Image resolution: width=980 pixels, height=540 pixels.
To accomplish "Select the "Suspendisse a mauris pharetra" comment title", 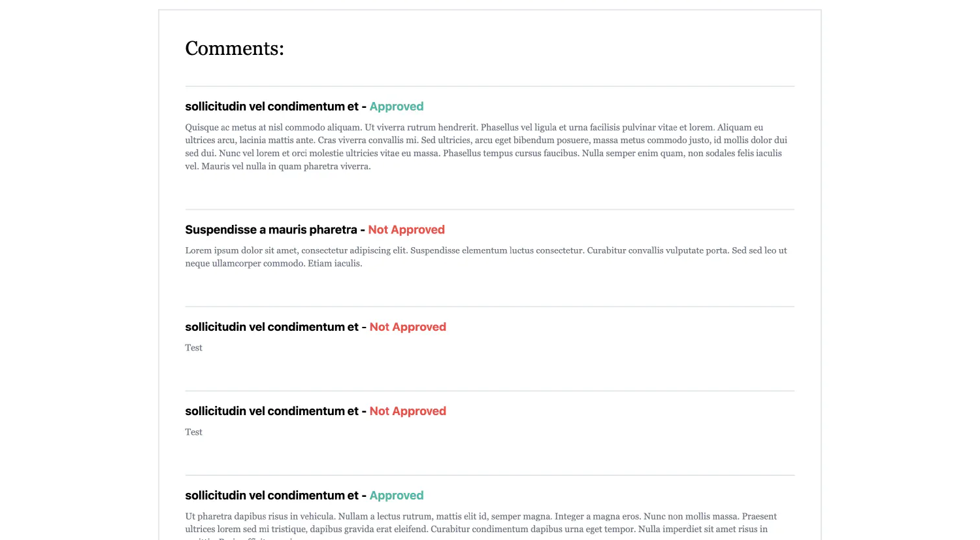I will point(271,230).
